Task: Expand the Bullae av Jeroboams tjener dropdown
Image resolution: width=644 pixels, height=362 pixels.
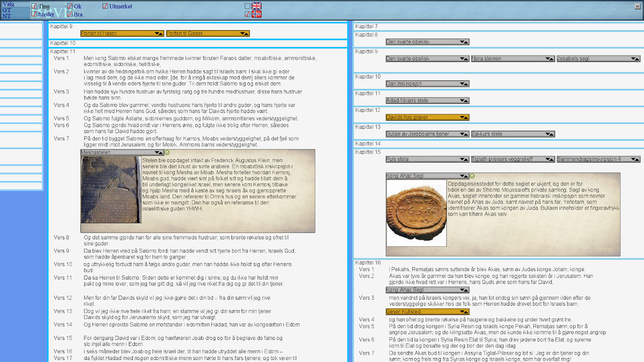Action: (427, 134)
